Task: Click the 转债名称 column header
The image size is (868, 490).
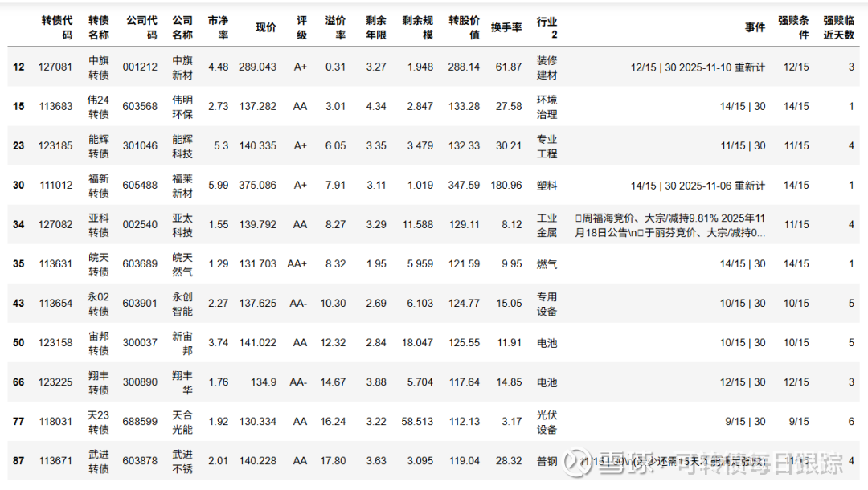Action: (x=99, y=27)
